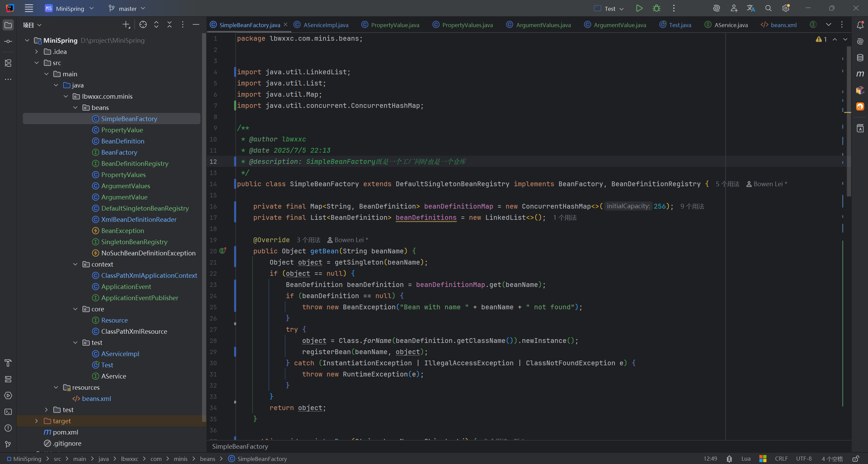
Task: Start debugging with the bug icon
Action: [x=656, y=8]
